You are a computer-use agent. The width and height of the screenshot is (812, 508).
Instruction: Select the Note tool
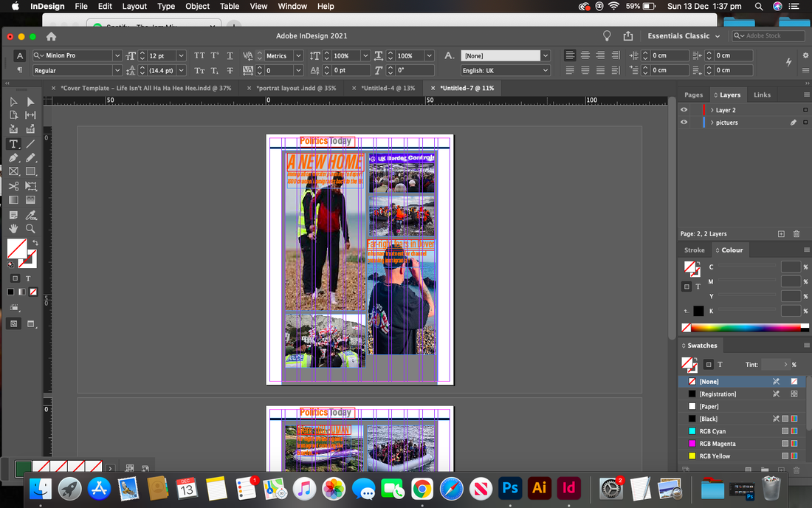[x=13, y=215]
